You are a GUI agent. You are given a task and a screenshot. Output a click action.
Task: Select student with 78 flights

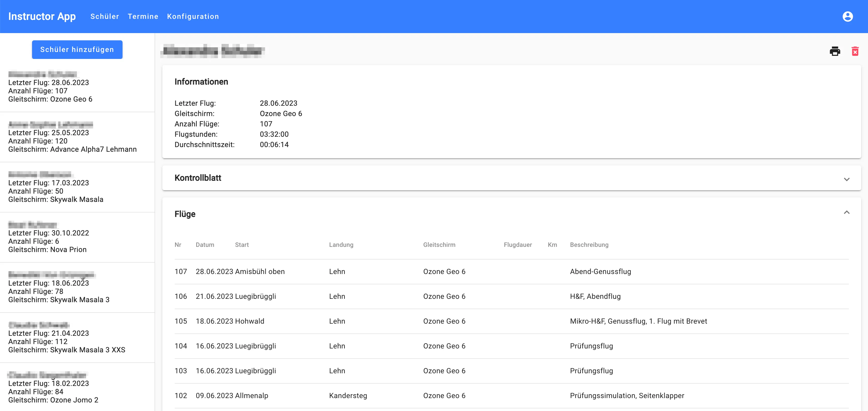point(77,288)
